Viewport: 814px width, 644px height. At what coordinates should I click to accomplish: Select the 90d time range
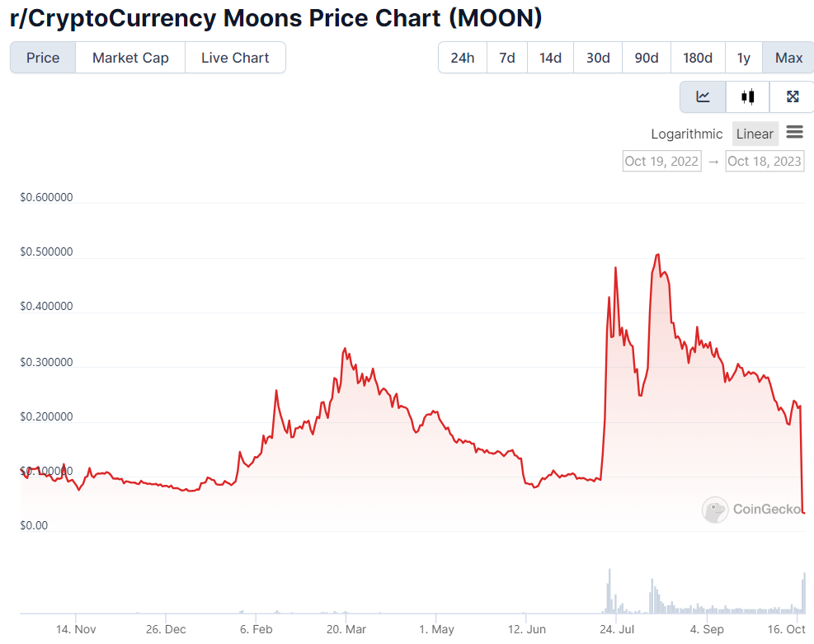[647, 58]
